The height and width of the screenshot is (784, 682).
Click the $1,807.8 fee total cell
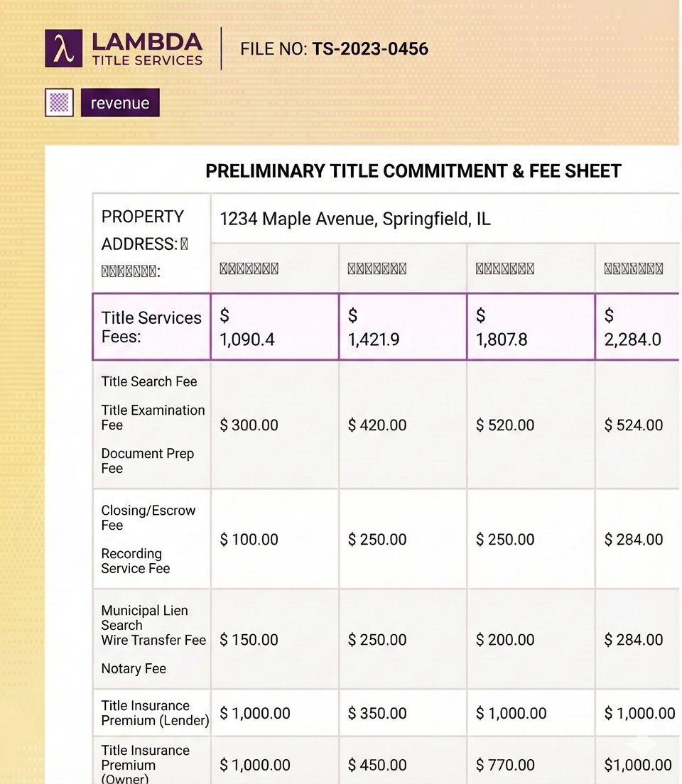[x=530, y=327]
